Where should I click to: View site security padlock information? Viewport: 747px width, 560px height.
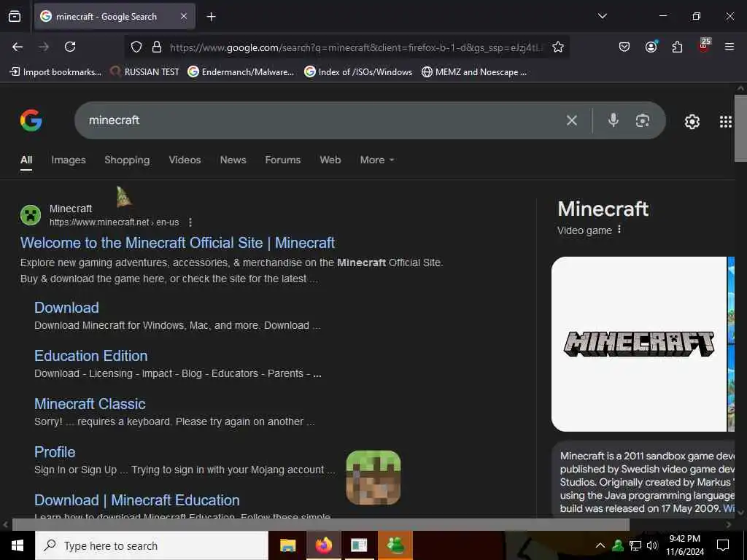[156, 47]
